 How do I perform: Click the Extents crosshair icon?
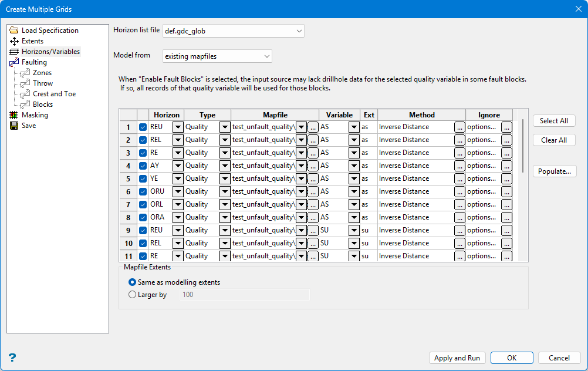(14, 41)
